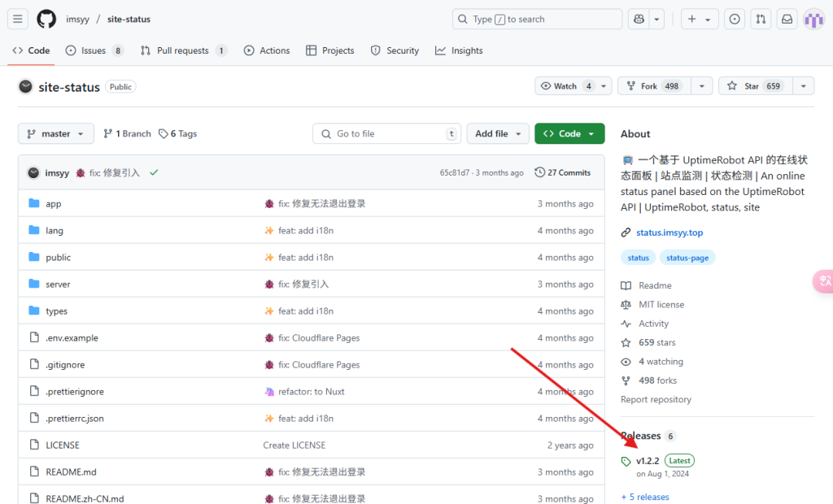
Task: Switch to the Code tab
Action: (32, 50)
